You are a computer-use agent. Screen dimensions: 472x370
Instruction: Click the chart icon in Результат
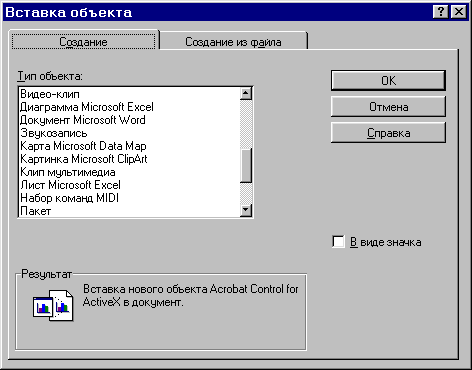click(53, 305)
